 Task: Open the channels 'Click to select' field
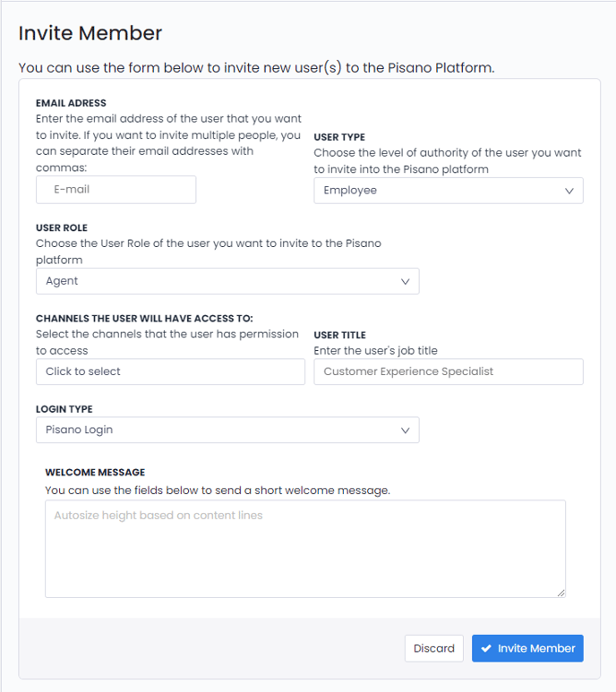[170, 372]
